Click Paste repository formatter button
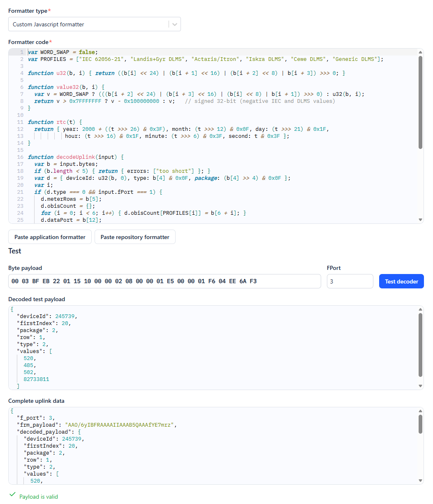Screen dimensions: 433x504 click(135, 237)
